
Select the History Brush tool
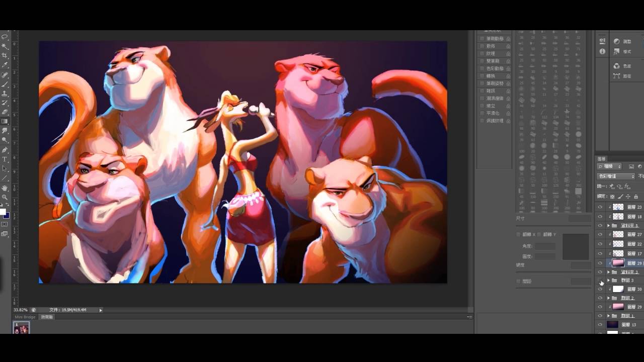(x=5, y=103)
